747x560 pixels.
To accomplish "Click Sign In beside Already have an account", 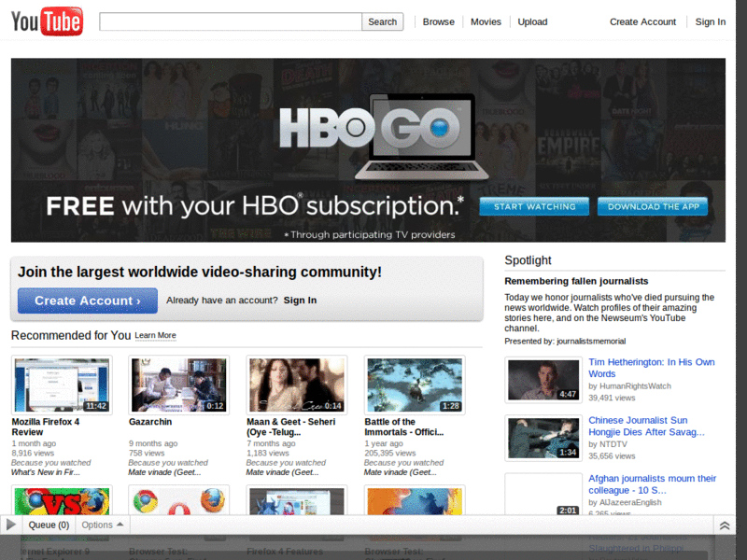I will [300, 301].
